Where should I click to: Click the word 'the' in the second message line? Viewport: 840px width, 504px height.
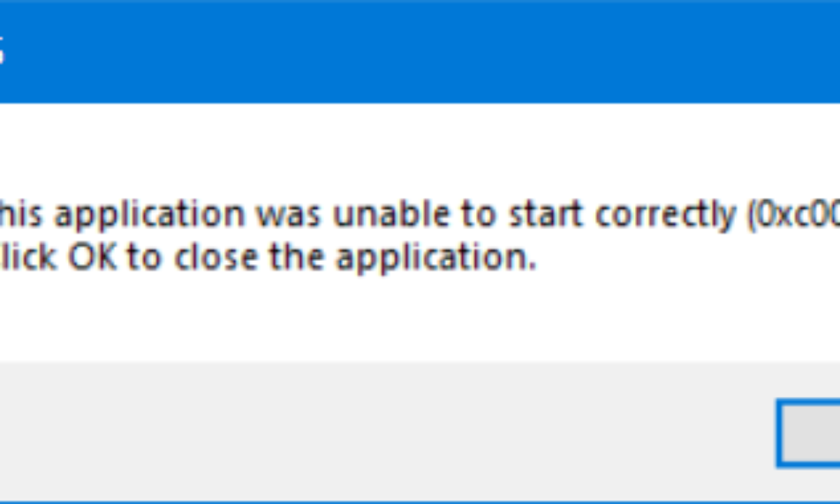[294, 258]
